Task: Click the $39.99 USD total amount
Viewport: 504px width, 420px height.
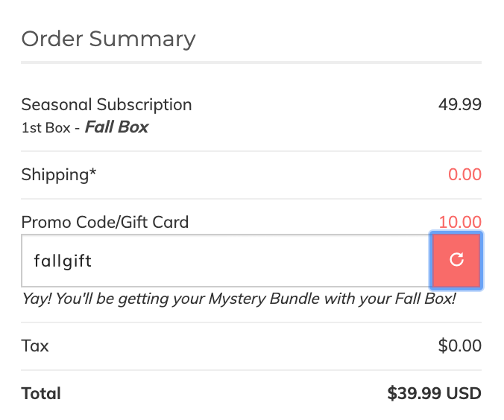Action: [434, 393]
